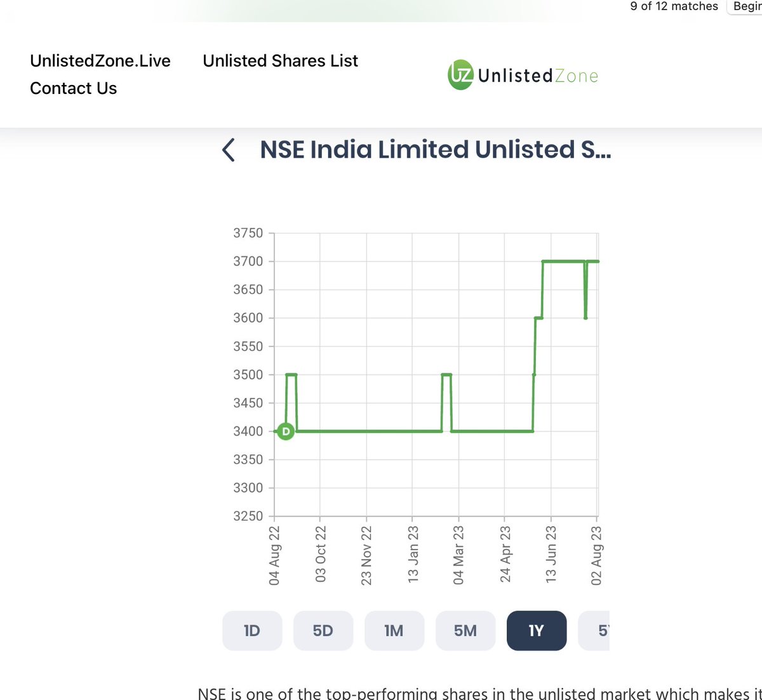
Task: Click the Begins search option button
Action: point(745,6)
